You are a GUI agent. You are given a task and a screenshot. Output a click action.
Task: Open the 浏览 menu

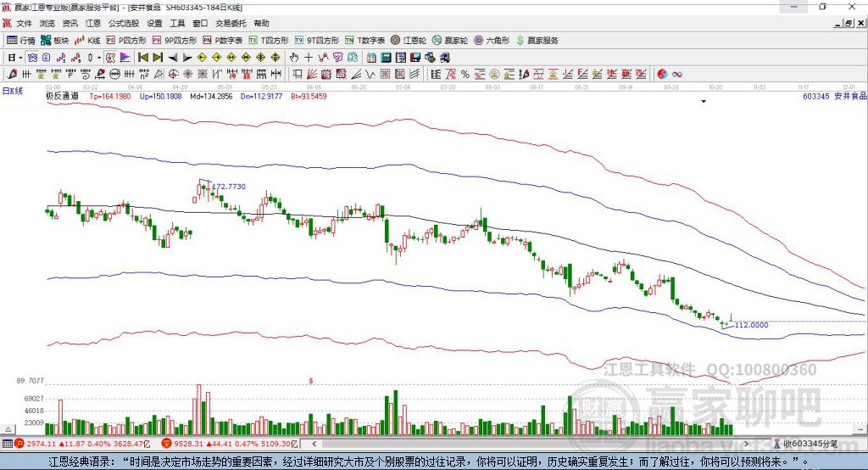click(47, 23)
